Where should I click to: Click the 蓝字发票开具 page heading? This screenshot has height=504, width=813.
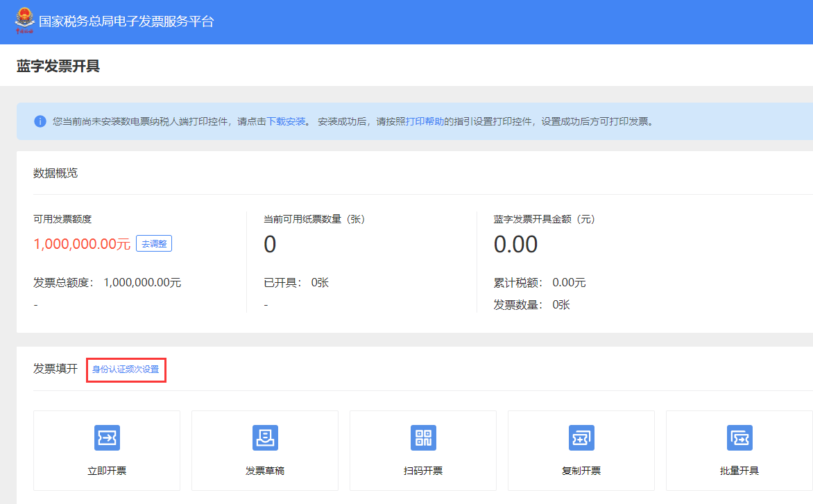58,67
